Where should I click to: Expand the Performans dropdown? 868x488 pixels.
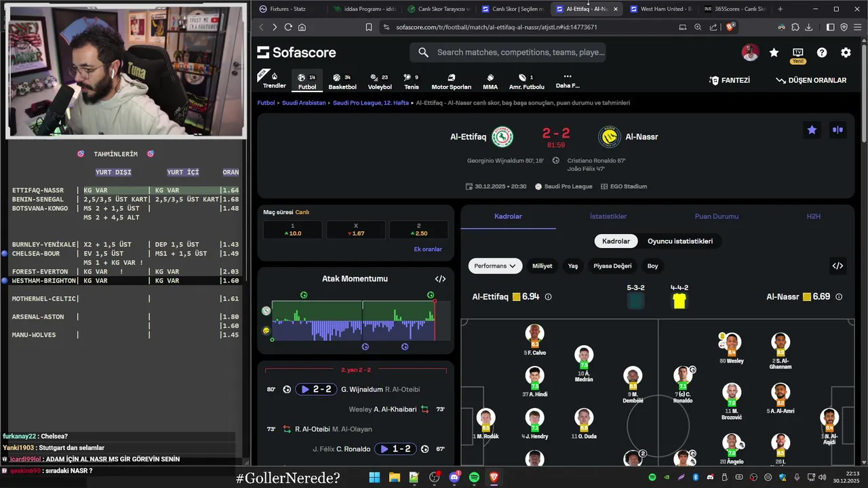[x=494, y=266]
